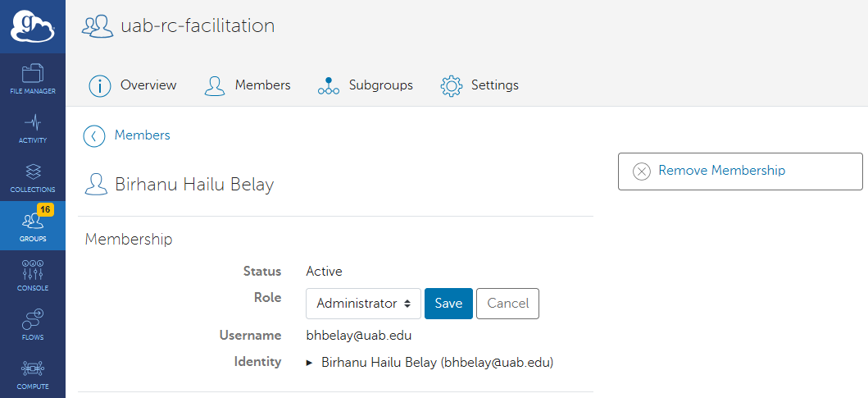Click the Globus logo icon
This screenshot has width=868, height=398.
click(x=32, y=26)
